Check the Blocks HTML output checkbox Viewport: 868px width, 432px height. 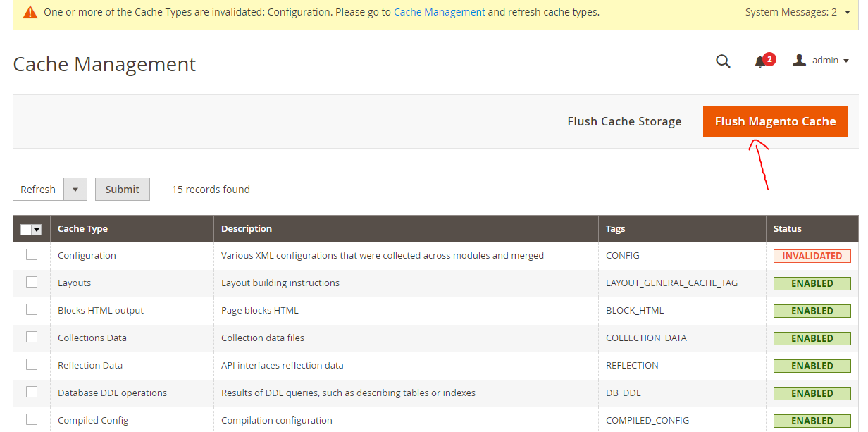pyautogui.click(x=32, y=310)
